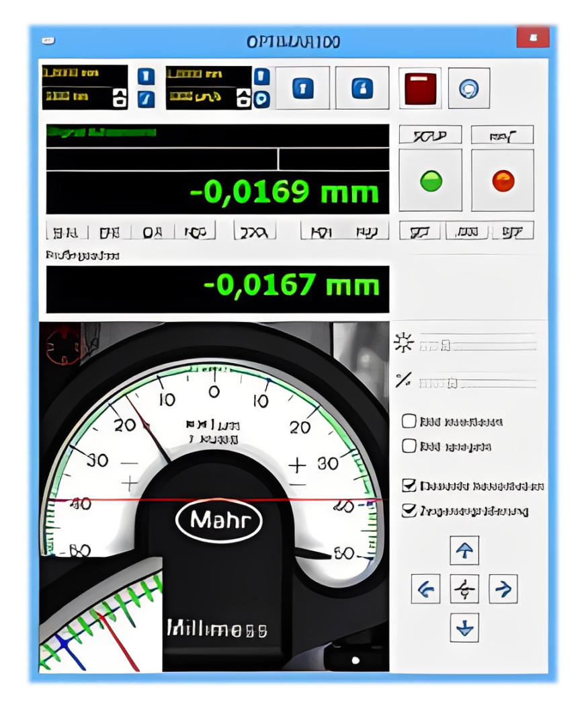Move camera view right with the right arrow
The image size is (588, 702).
[503, 589]
